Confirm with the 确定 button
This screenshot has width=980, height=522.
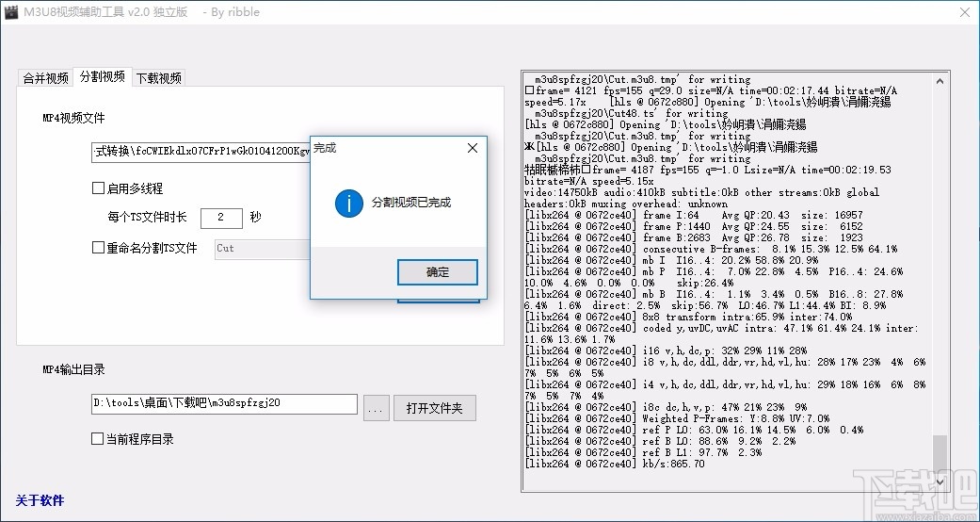pos(438,272)
